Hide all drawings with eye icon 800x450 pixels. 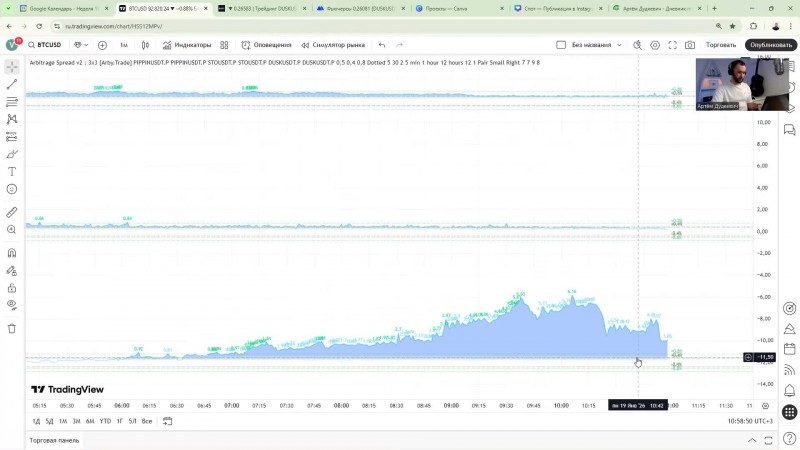[x=12, y=305]
